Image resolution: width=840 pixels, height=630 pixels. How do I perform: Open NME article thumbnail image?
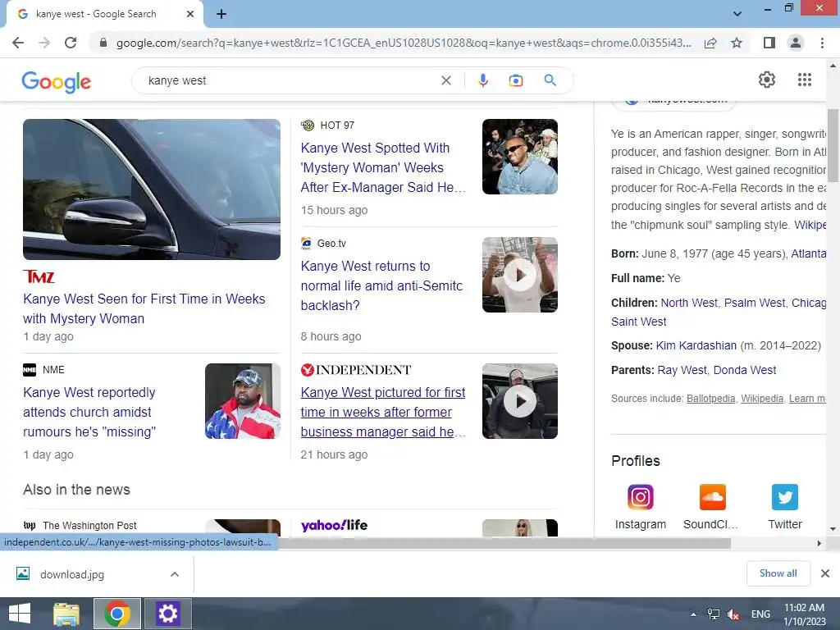pos(243,401)
